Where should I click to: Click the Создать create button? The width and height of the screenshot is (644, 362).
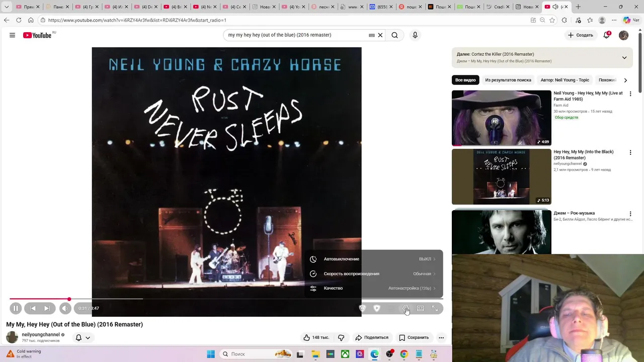pos(581,35)
